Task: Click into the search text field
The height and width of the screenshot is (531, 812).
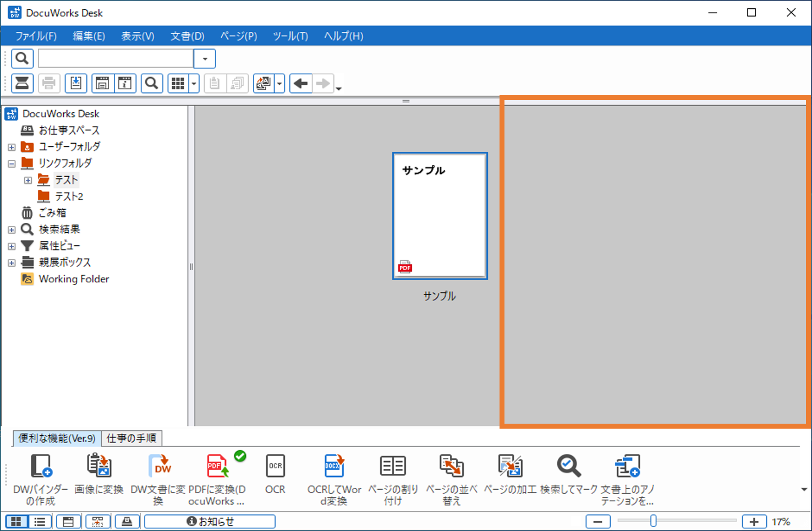Action: coord(116,58)
